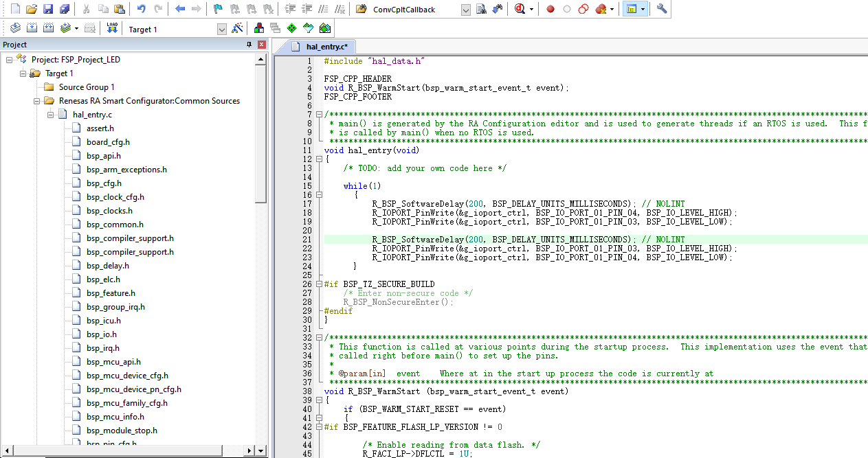Navigate backwards with the blue left arrow
Viewport: 868px width, 458px height.
pos(180,10)
